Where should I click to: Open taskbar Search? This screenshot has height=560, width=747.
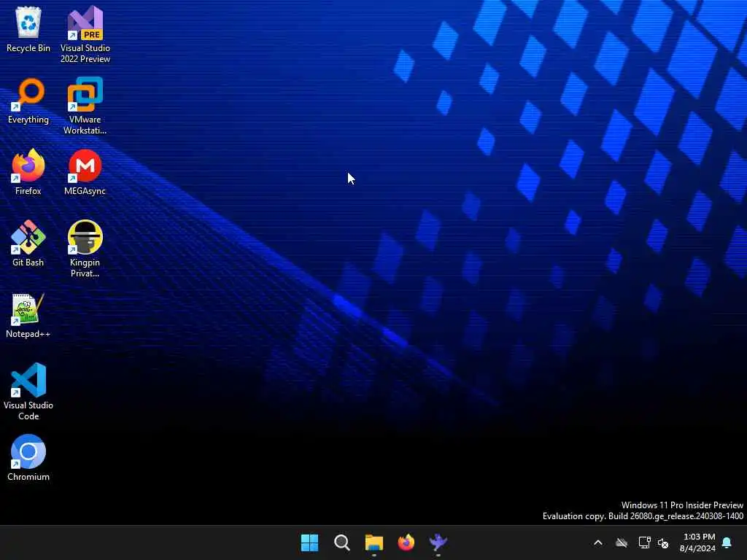pyautogui.click(x=342, y=542)
